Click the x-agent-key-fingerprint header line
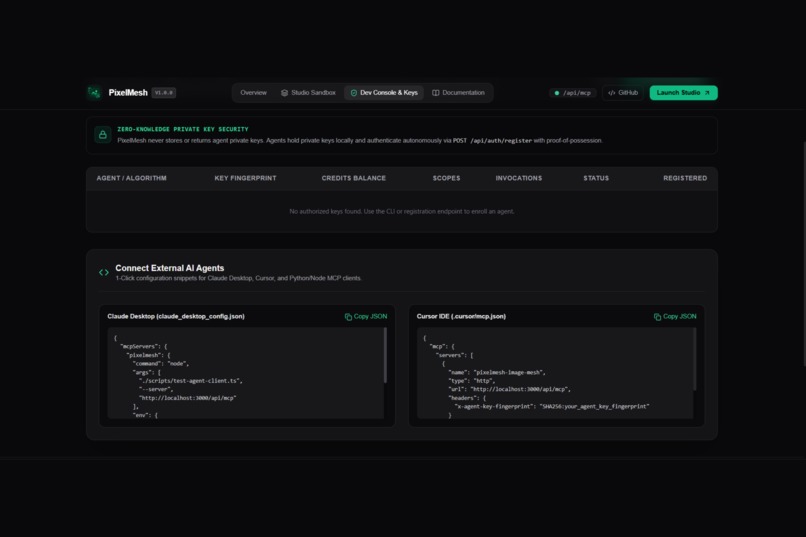Image resolution: width=806 pixels, height=537 pixels. tap(552, 406)
